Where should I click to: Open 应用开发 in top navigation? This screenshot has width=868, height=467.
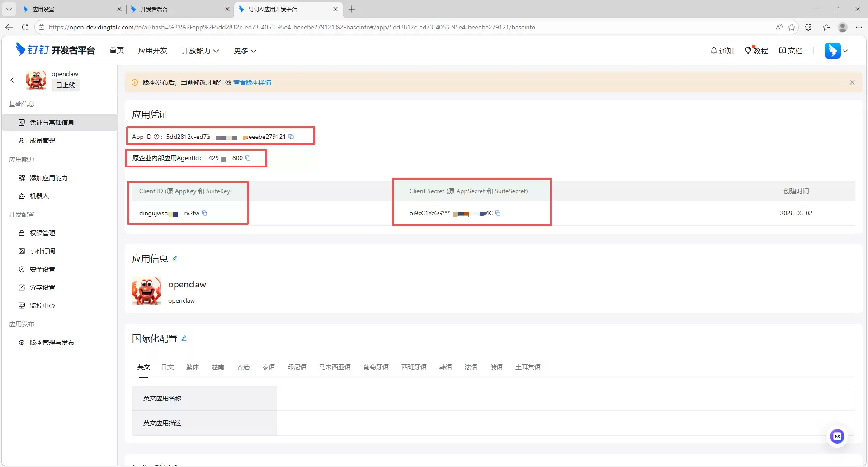point(152,51)
